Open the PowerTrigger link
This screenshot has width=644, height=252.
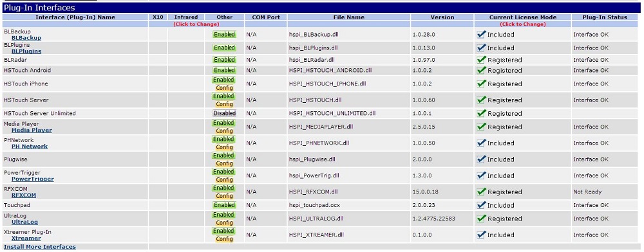[x=32, y=179]
